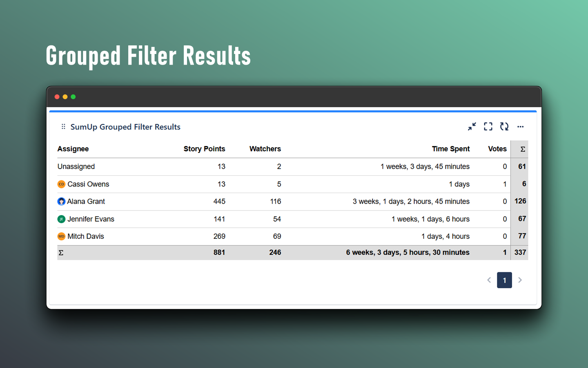Click total watchers 246
Image resolution: width=588 pixels, height=368 pixels.
point(275,252)
